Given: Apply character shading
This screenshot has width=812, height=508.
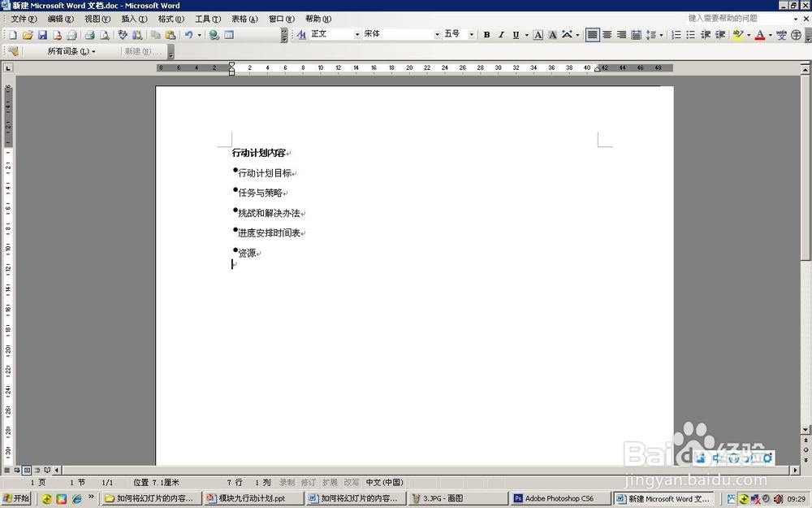Looking at the screenshot, I should point(552,35).
